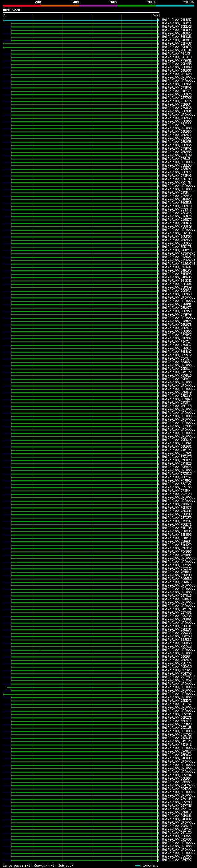The width and height of the screenshot is (197, 868).
Task: Click the UniRef100_Q4T1Z0 entry
Action: click(177, 833)
